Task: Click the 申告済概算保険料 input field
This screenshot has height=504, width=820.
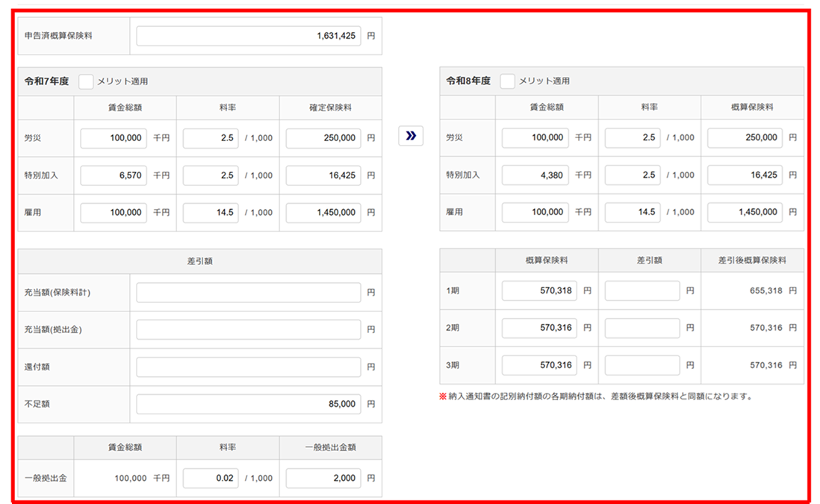Action: coord(248,36)
